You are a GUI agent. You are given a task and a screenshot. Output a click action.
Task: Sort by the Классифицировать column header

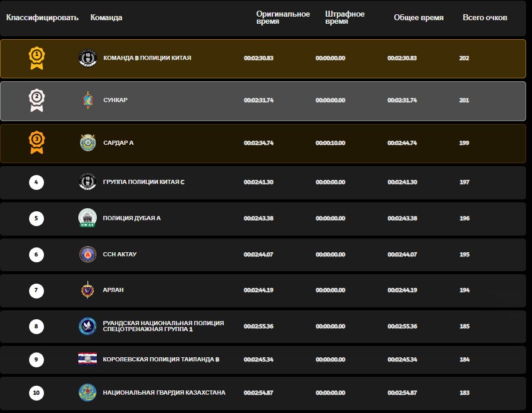click(42, 18)
